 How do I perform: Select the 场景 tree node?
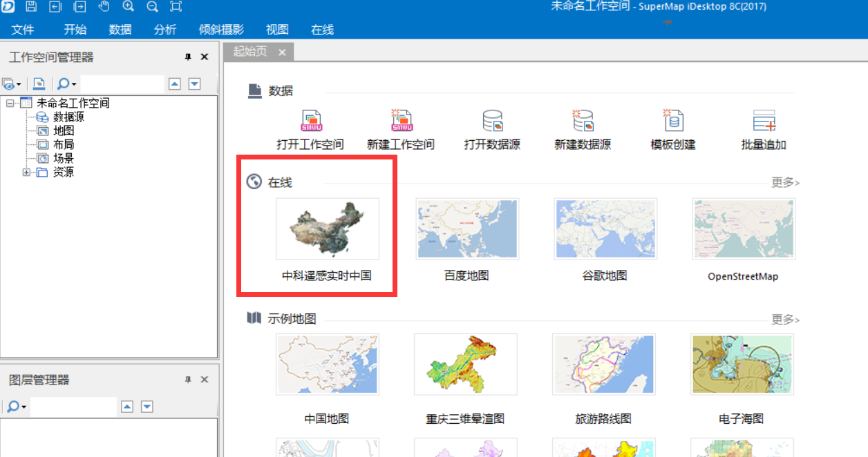64,159
